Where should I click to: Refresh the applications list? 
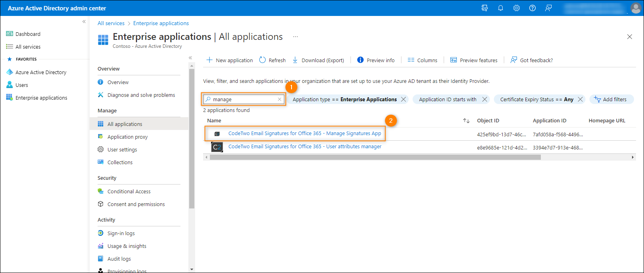pyautogui.click(x=272, y=60)
